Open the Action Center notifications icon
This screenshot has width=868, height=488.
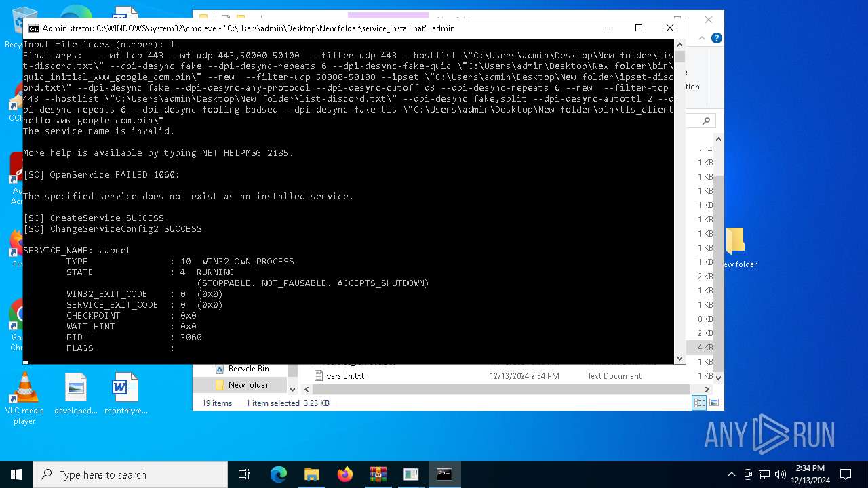click(846, 474)
